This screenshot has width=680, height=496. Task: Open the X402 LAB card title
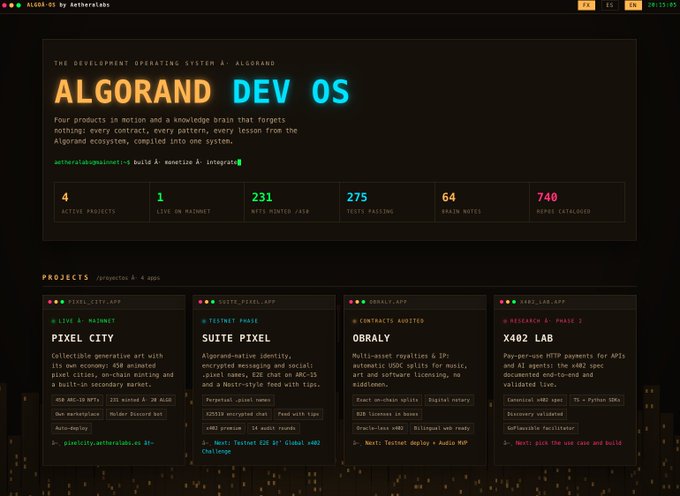[x=528, y=338]
